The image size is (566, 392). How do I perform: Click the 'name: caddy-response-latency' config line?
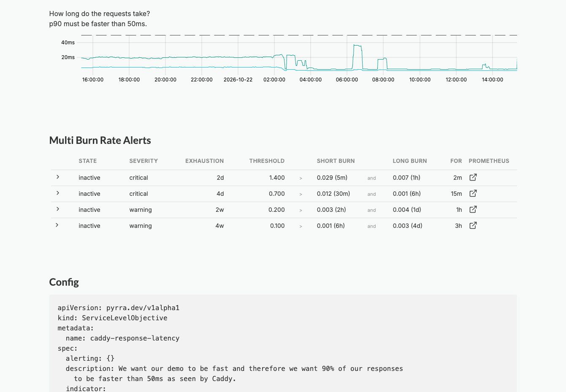click(x=122, y=338)
